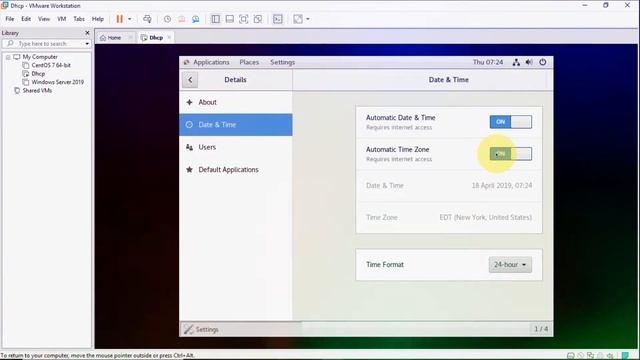Select Date & Time in the sidebar

236,124
